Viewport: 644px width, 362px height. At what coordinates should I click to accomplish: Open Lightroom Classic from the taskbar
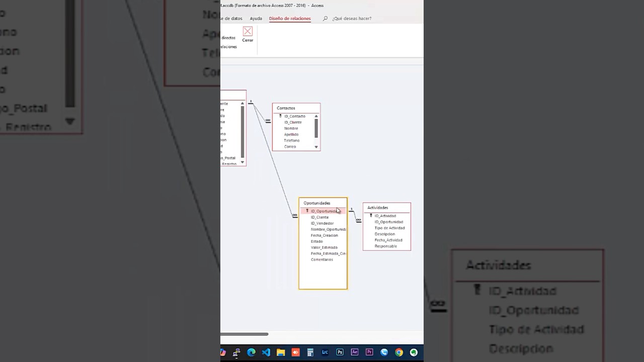[325, 352]
